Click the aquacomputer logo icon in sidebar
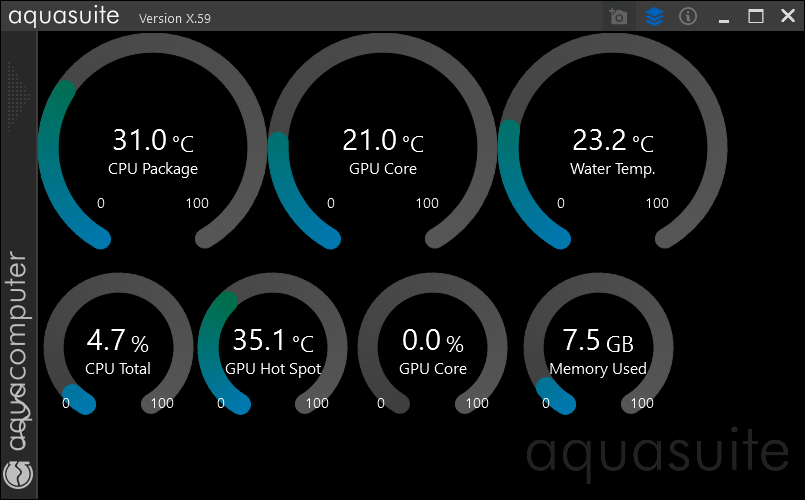 coord(18,472)
